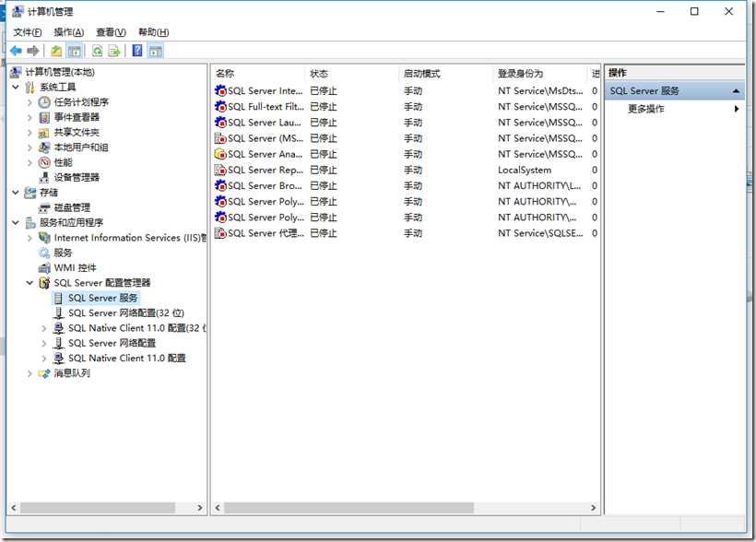Click the SQL Server (MS... service icon
Viewport: 756px width, 542px height.
click(x=220, y=138)
